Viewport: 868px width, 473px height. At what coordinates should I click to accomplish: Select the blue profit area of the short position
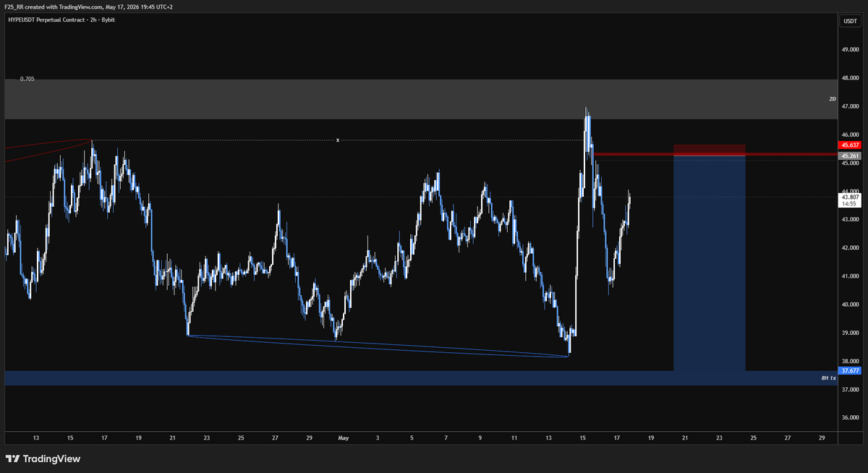point(709,263)
